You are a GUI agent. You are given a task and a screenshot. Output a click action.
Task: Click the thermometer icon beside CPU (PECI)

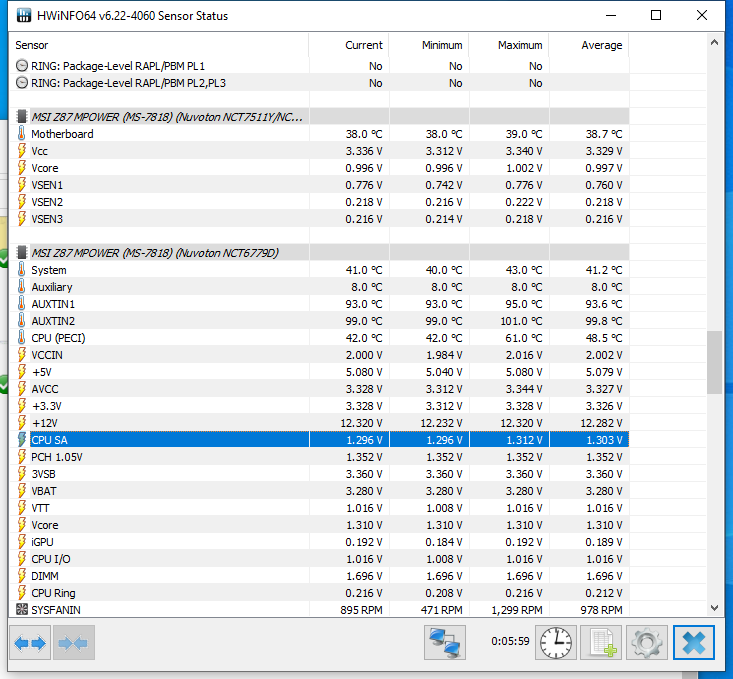(22, 338)
